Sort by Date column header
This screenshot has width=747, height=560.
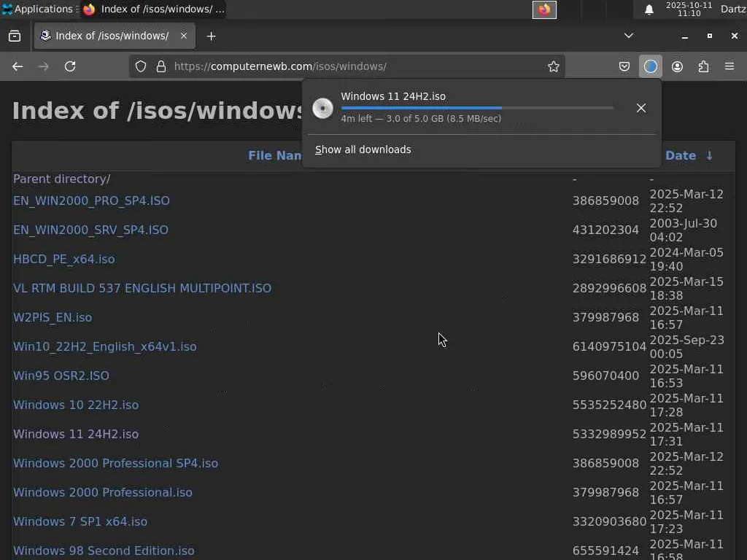[681, 156]
